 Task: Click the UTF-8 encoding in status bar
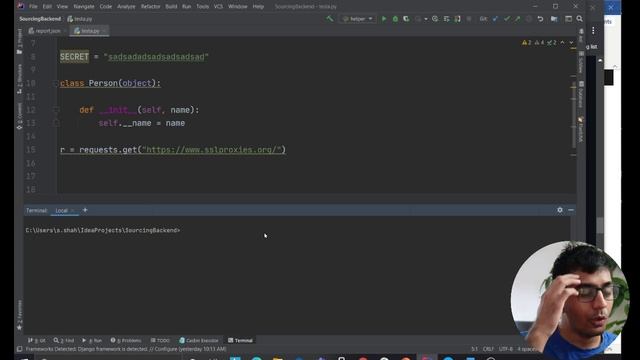pos(505,349)
